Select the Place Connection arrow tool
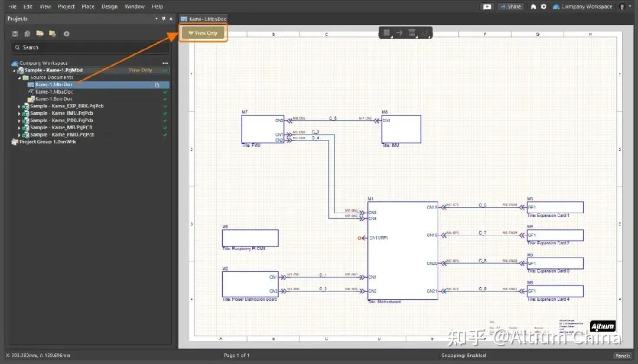Viewport: 638px width, 364px height. point(399,32)
